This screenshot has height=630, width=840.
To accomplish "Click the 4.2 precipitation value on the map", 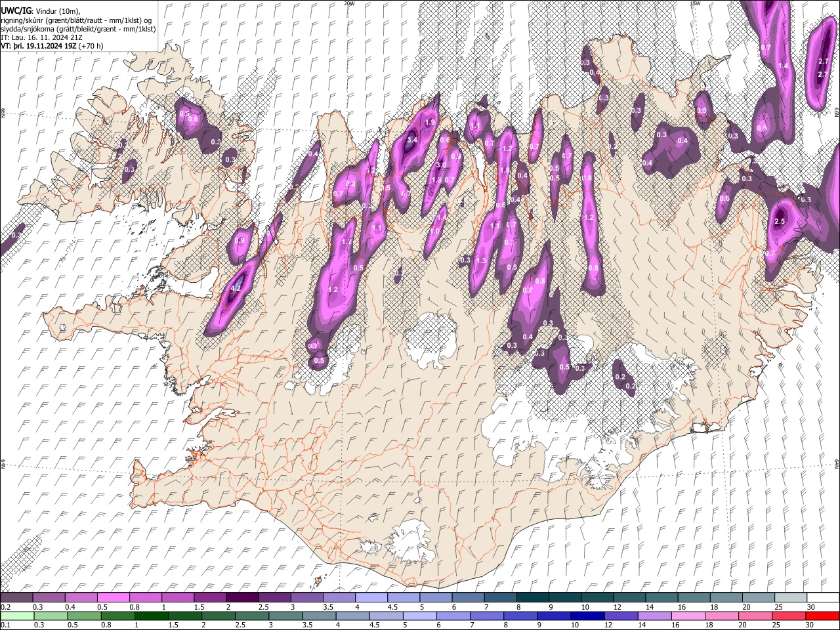I will click(x=236, y=288).
